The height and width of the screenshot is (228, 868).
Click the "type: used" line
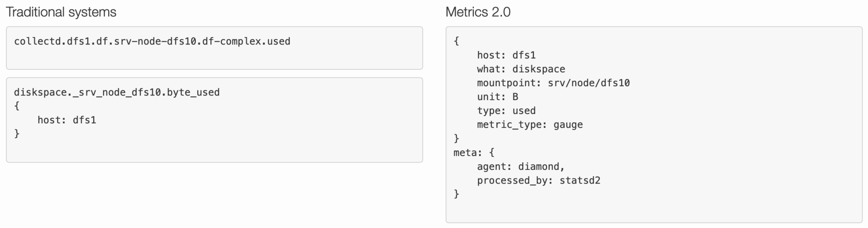coord(506,111)
